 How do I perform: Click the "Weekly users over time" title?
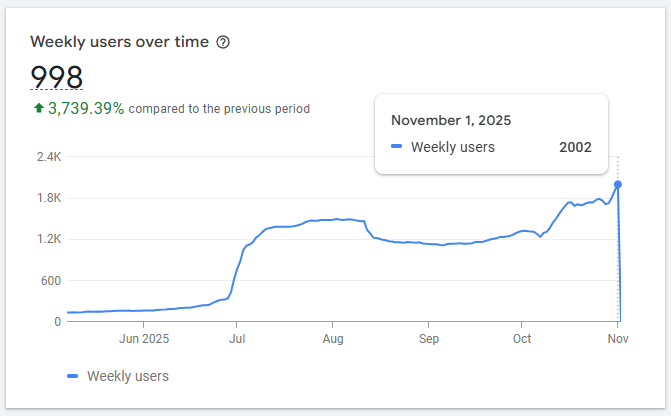119,42
